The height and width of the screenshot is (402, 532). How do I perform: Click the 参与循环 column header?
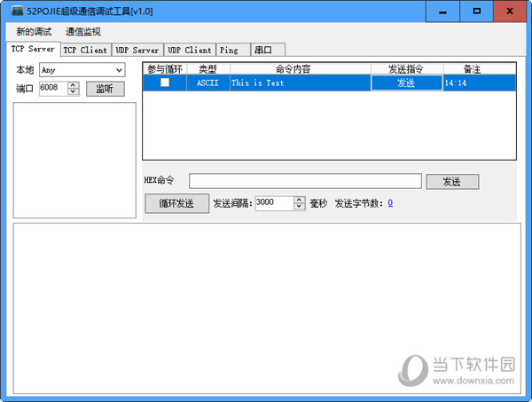point(165,69)
